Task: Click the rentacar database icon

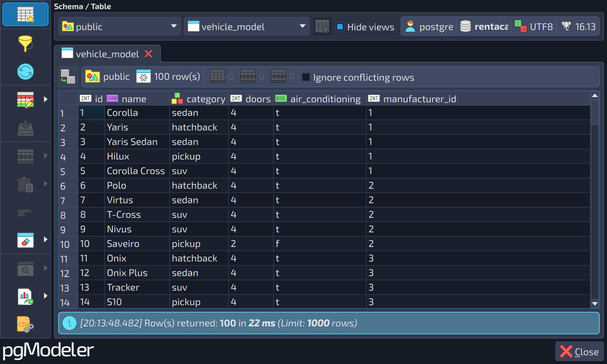Action: pos(465,26)
